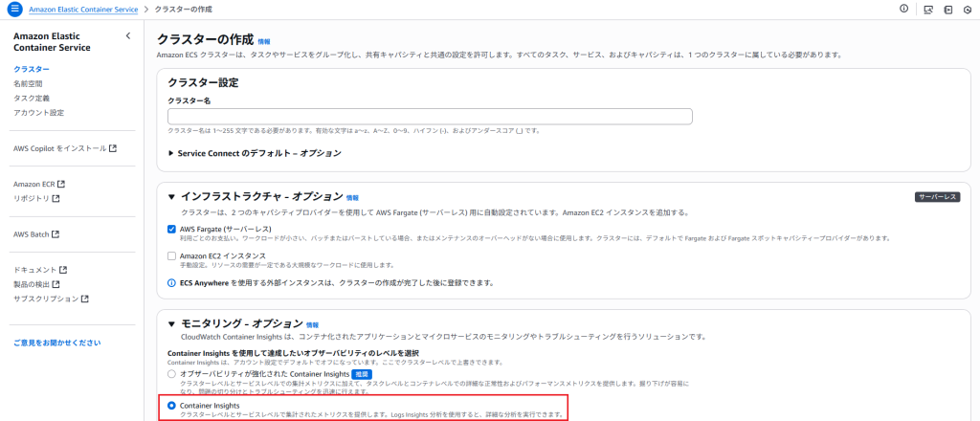Click the info circle icon in top bar
Image resolution: width=980 pixels, height=421 pixels.
point(903,9)
